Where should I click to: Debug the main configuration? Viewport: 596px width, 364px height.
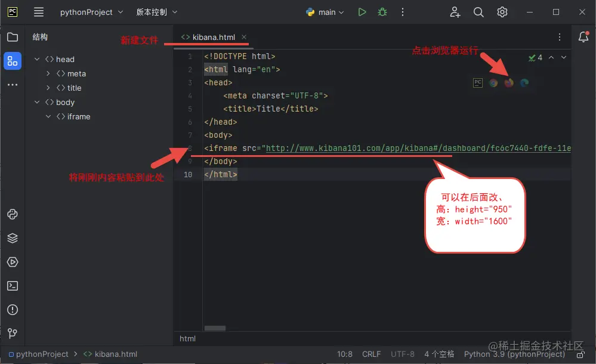pos(382,12)
